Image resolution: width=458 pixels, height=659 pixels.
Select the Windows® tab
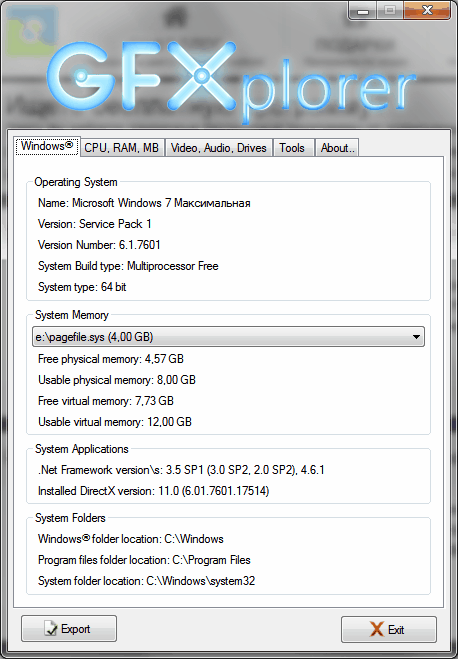pos(47,146)
